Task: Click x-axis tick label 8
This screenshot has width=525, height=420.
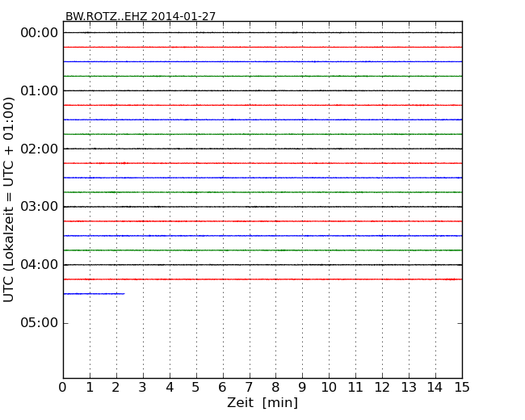Action: coord(275,387)
